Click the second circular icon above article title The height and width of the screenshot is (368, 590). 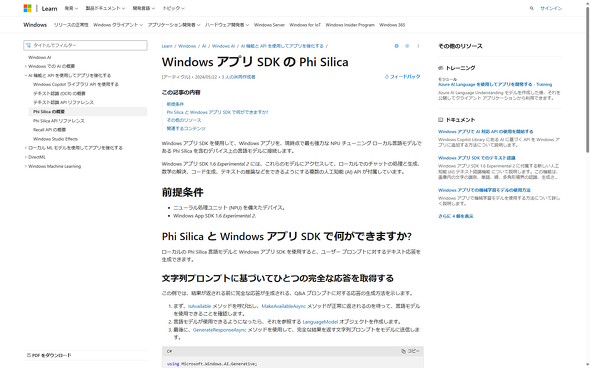[407, 46]
